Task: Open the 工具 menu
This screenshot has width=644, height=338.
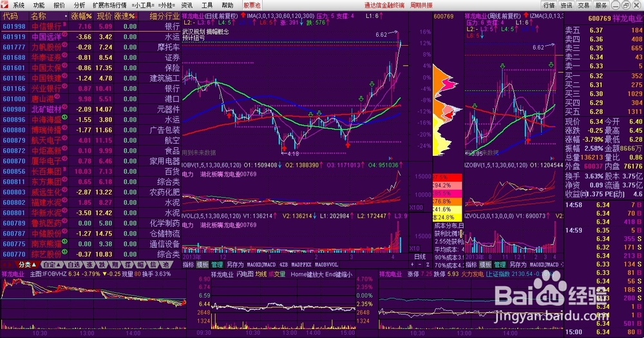Action: pos(207,5)
